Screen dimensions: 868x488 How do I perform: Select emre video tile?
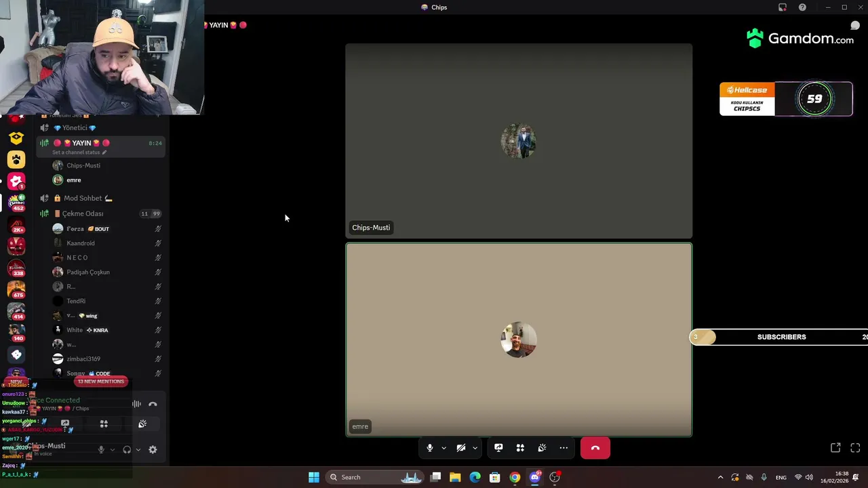pyautogui.click(x=519, y=340)
